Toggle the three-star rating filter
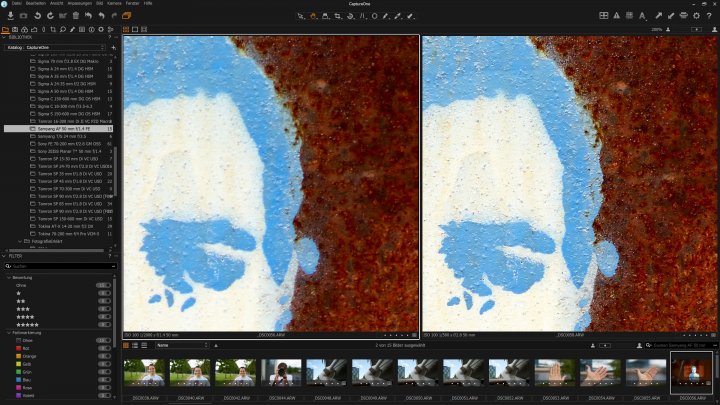 (x=105, y=309)
